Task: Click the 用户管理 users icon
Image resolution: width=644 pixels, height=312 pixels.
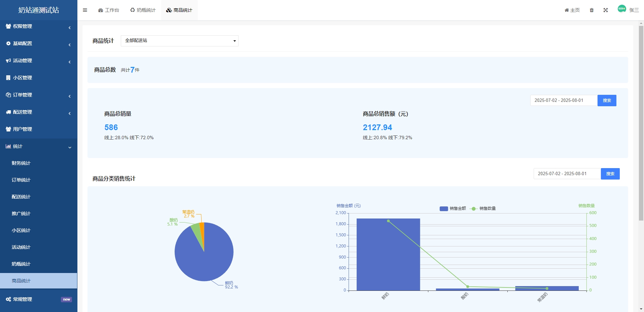Action: 8,129
